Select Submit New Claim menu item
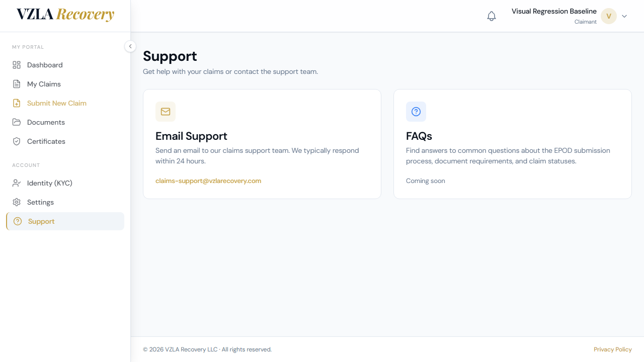 (x=65, y=103)
